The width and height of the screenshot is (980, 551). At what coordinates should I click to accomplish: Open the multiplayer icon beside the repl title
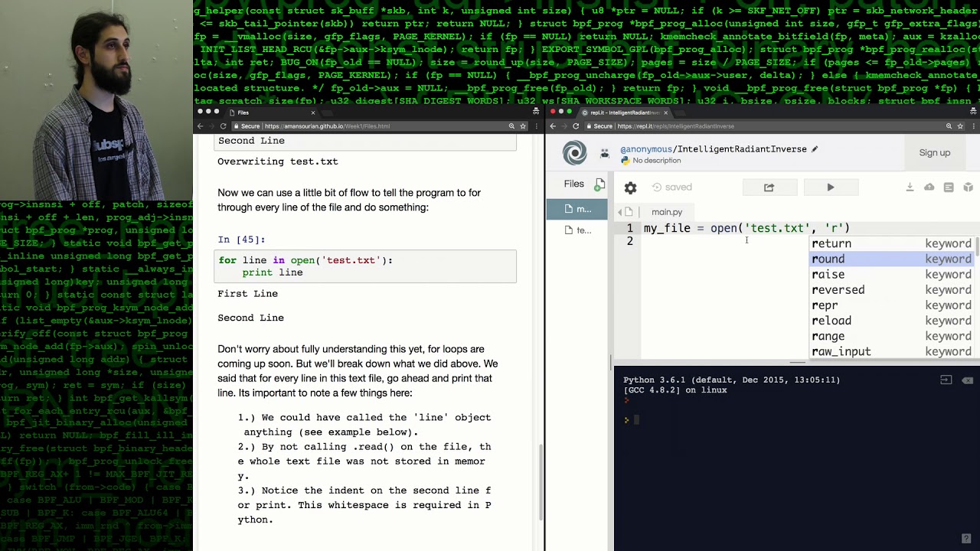coord(605,153)
